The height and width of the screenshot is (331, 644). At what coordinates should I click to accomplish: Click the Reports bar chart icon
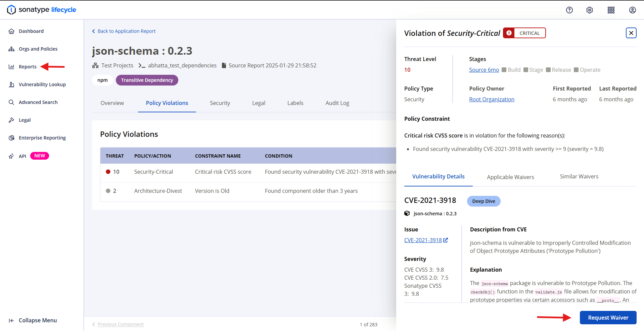click(11, 67)
